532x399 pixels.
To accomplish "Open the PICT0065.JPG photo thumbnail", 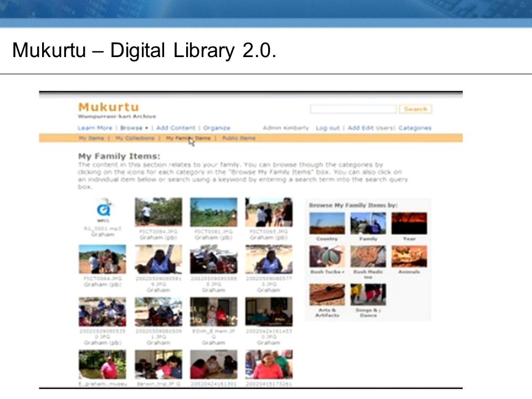I will (x=269, y=212).
